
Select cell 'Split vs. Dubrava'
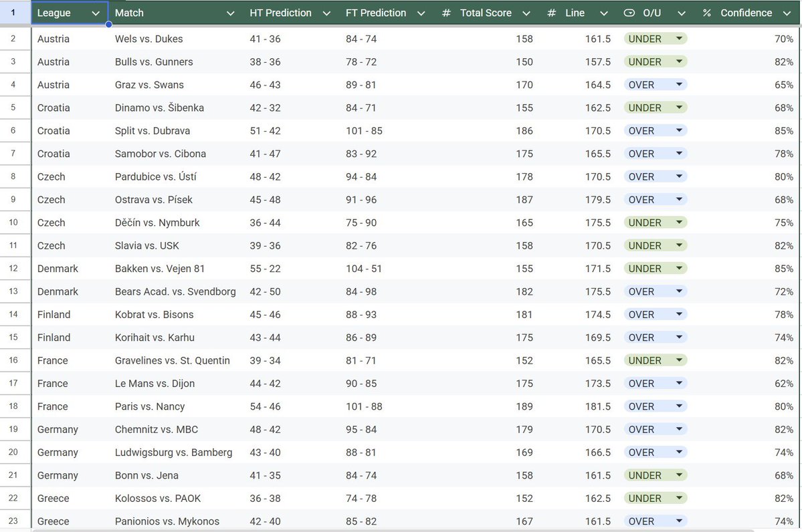177,131
